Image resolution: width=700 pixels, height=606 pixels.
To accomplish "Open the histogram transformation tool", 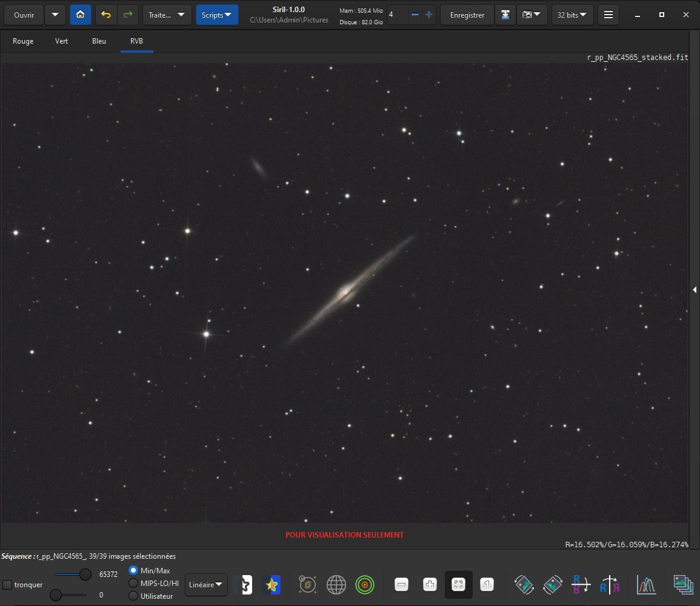I will tap(646, 585).
